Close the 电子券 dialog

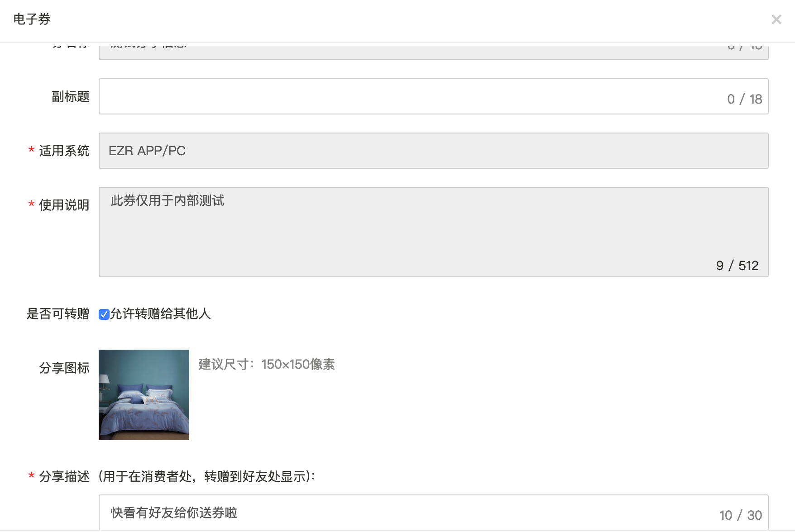(x=776, y=19)
